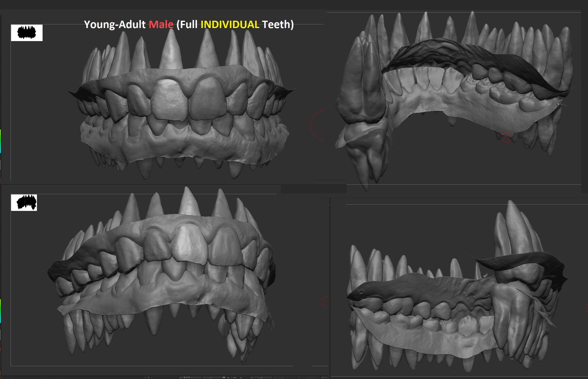This screenshot has height=379, width=588.
Task: Click the control showing '4' on the bottom status bar
Action: pyautogui.click(x=242, y=378)
